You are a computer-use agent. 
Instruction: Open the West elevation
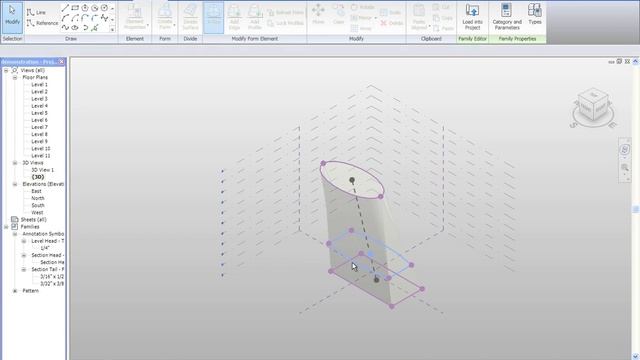(37, 213)
